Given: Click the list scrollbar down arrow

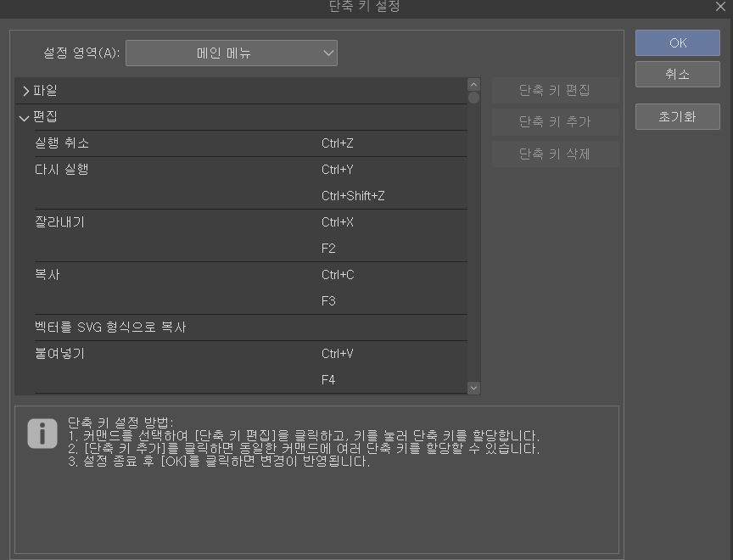Looking at the screenshot, I should [x=473, y=388].
